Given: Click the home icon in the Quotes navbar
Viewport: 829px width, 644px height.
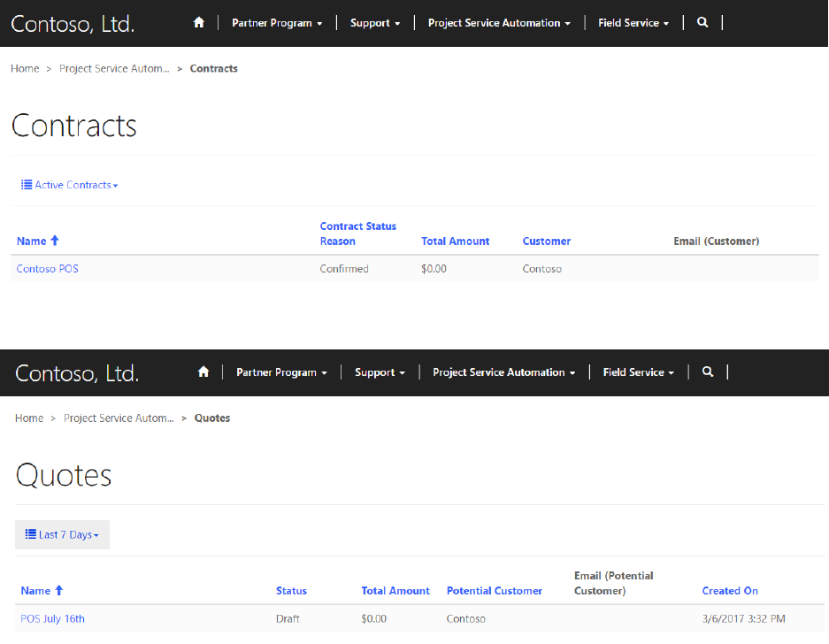Looking at the screenshot, I should (x=203, y=372).
